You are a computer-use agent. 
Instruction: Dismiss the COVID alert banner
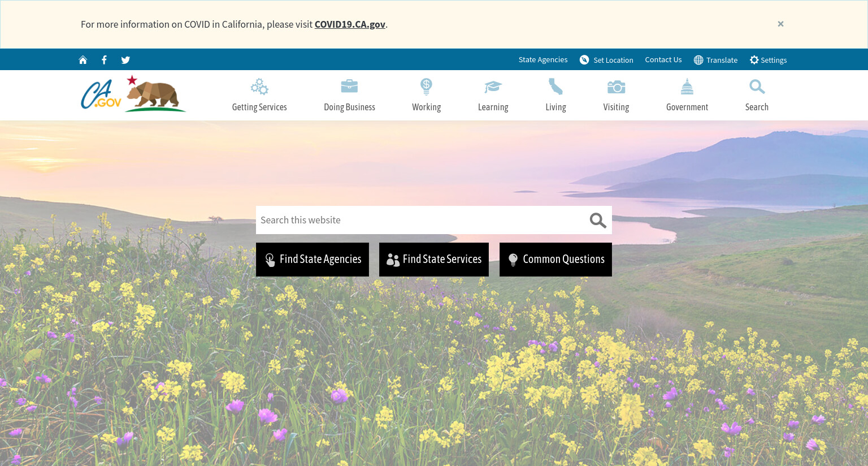coord(780,24)
